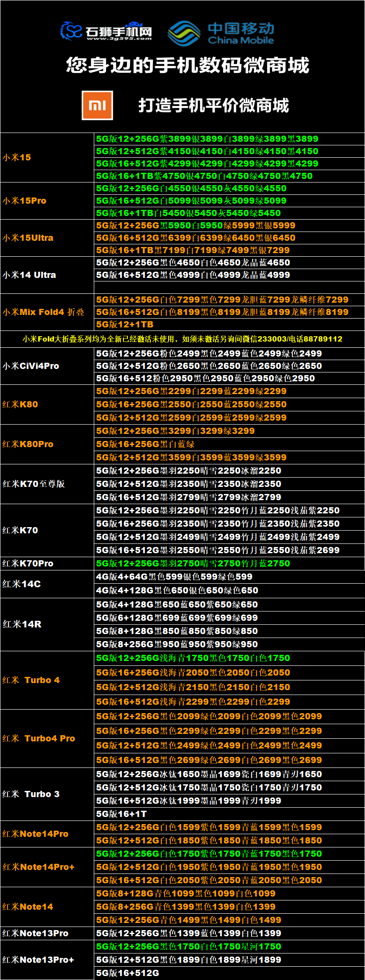Select the 红米14R model cell
The image size is (365, 980).
point(47,624)
